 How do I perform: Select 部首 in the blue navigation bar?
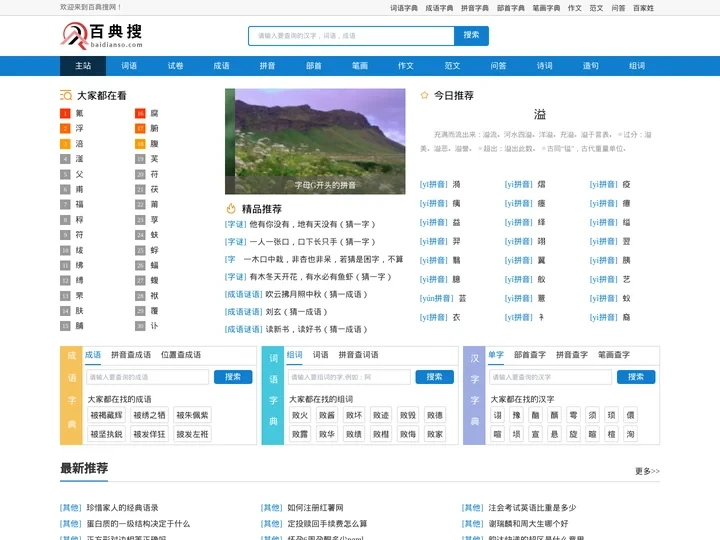coord(314,66)
